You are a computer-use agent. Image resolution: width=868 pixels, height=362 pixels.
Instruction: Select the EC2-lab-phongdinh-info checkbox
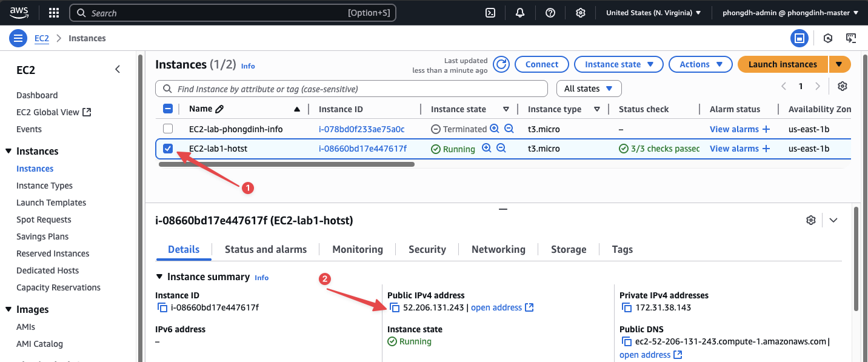(x=168, y=129)
